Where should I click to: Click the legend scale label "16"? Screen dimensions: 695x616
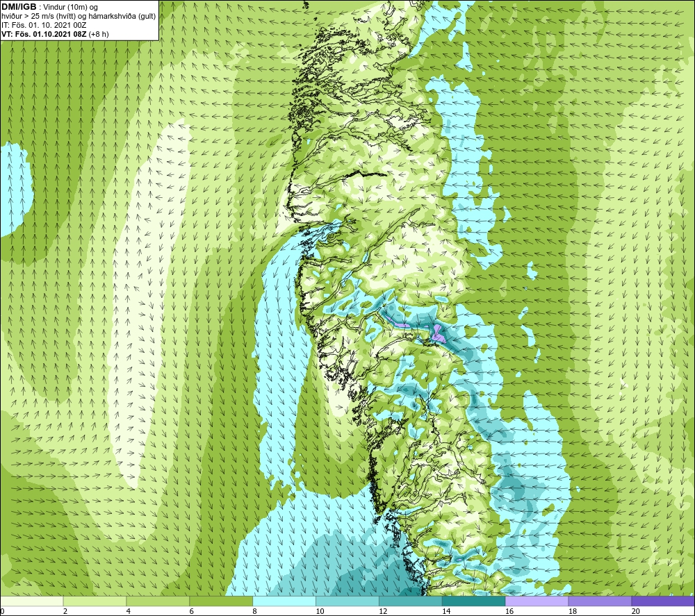coord(509,611)
